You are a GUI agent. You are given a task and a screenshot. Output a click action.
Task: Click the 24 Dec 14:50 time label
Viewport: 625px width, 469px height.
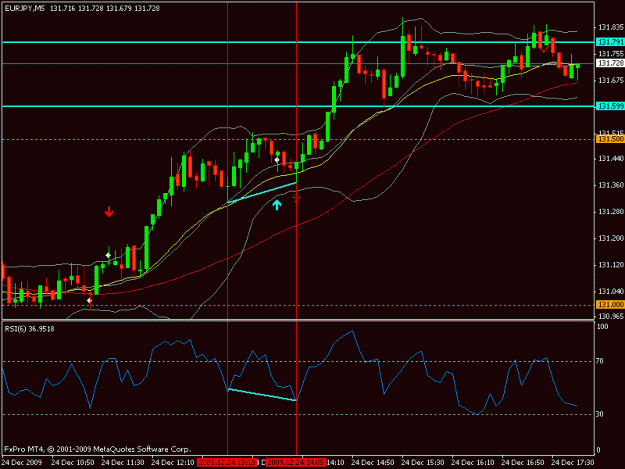click(x=373, y=463)
